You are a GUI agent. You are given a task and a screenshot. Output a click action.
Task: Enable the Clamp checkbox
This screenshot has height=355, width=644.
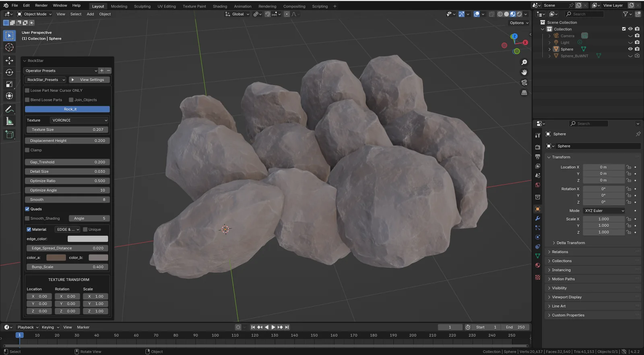coord(27,150)
